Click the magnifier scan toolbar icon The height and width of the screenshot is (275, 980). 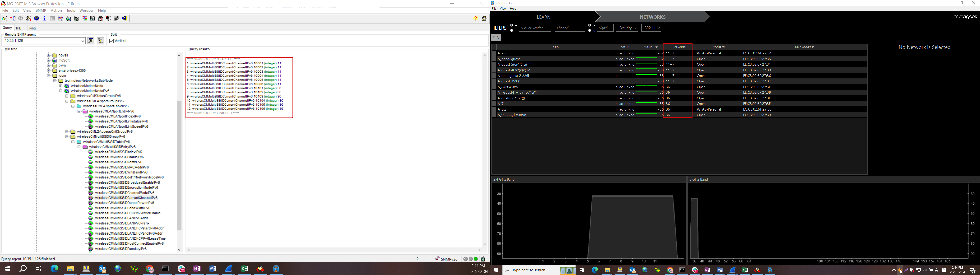click(x=68, y=18)
